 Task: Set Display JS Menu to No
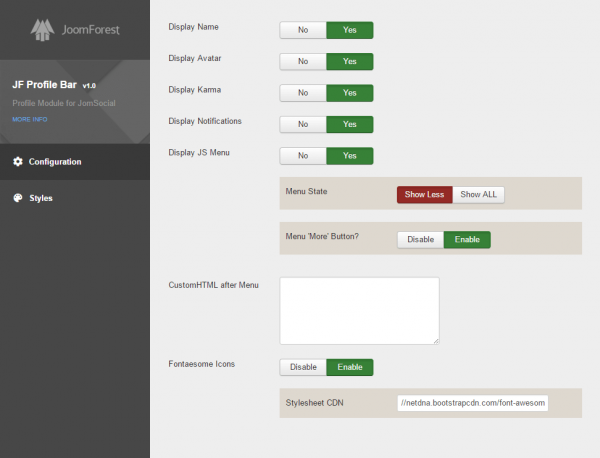click(x=303, y=156)
